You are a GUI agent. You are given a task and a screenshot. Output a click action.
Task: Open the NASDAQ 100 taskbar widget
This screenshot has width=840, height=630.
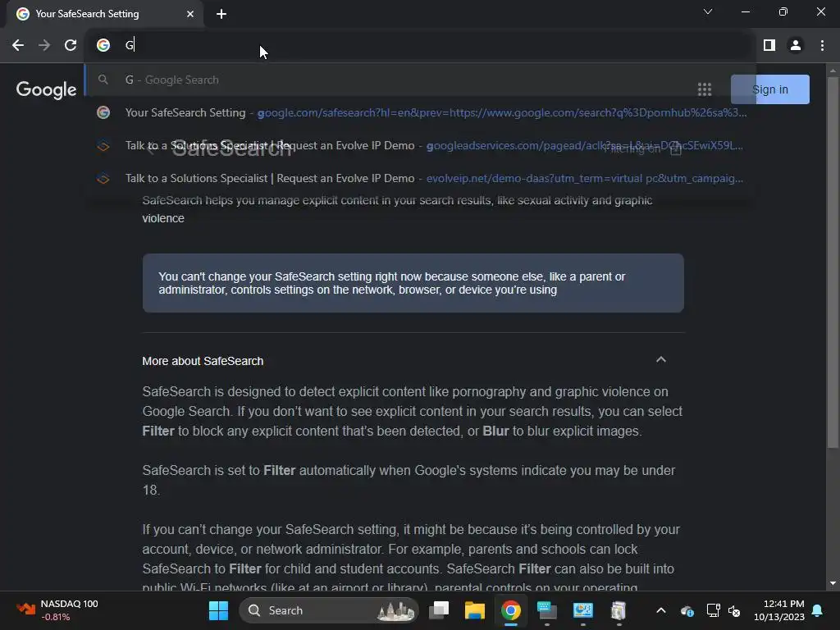(57, 610)
